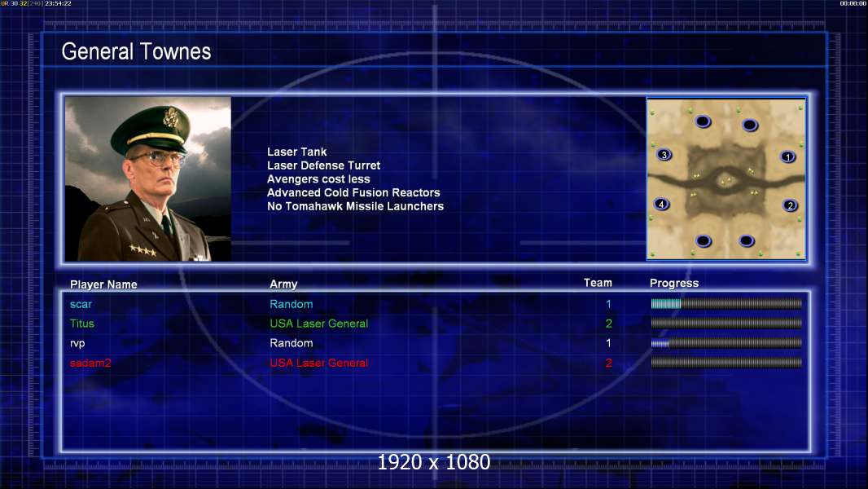Click rvp's loading progress bar
The image size is (868, 489).
[726, 343]
